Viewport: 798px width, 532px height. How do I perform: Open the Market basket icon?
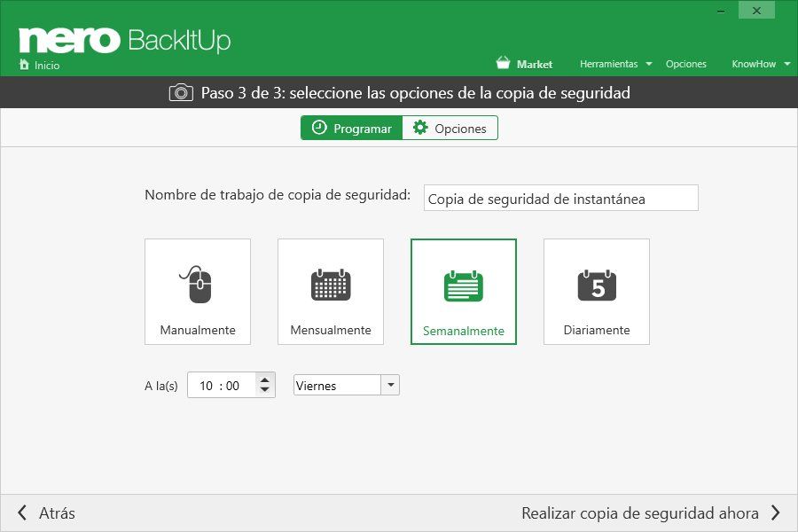(x=503, y=63)
